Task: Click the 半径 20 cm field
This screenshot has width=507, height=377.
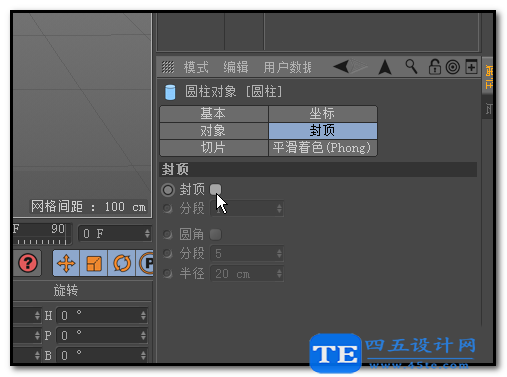Action: coord(247,274)
